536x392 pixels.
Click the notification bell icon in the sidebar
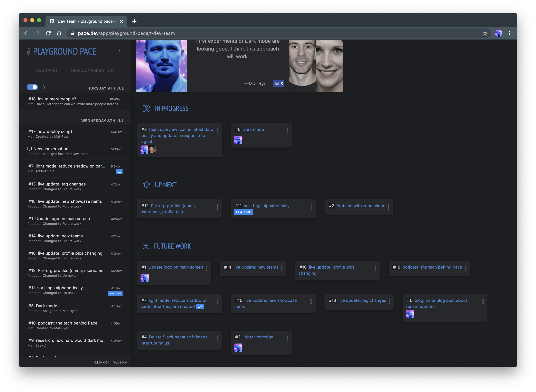click(43, 87)
